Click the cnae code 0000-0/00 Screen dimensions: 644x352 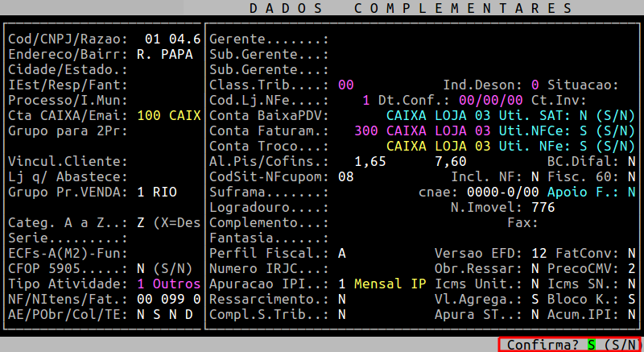coord(503,192)
